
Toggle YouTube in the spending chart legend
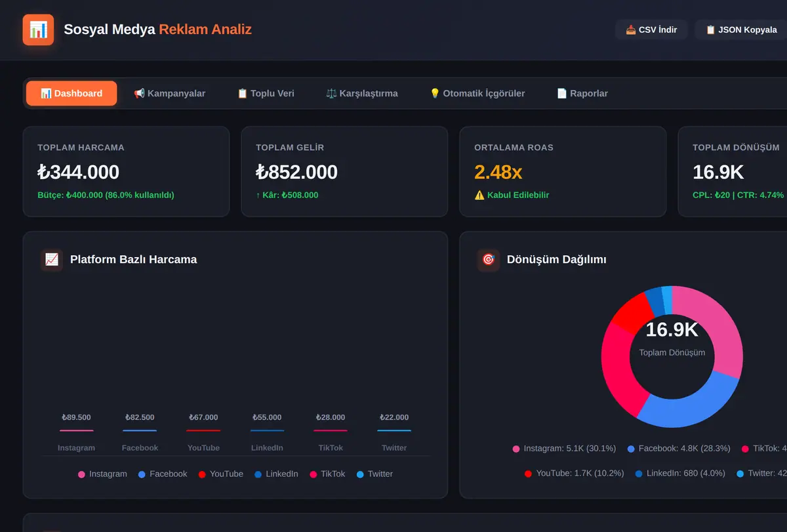pyautogui.click(x=221, y=474)
